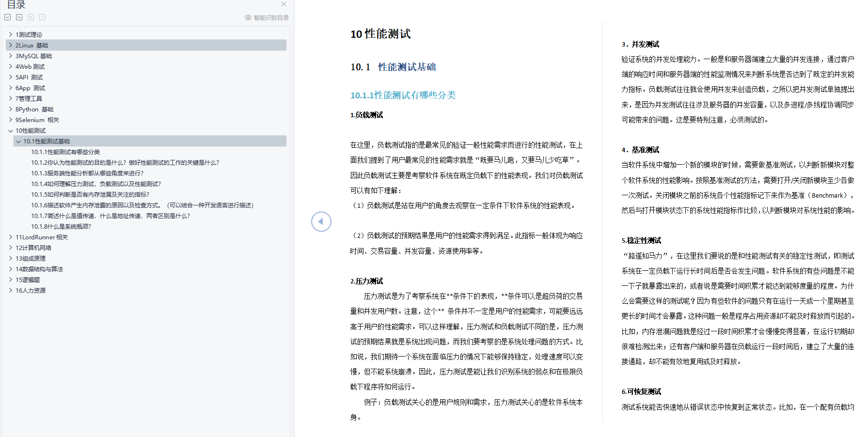The height and width of the screenshot is (437, 868).
Task: Select the 4Web 测试 outline label
Action: click(30, 66)
